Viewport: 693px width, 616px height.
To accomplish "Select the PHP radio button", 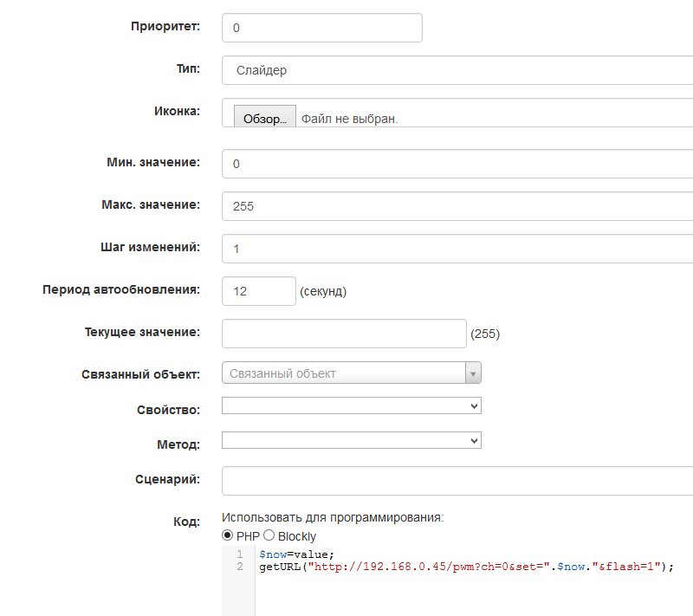I will pos(229,536).
